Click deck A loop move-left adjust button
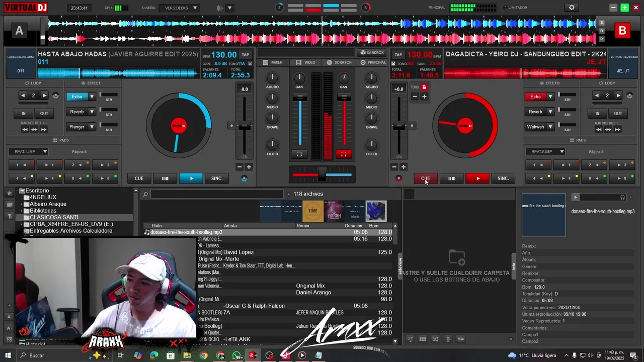The width and height of the screenshot is (644, 362). 25,130
